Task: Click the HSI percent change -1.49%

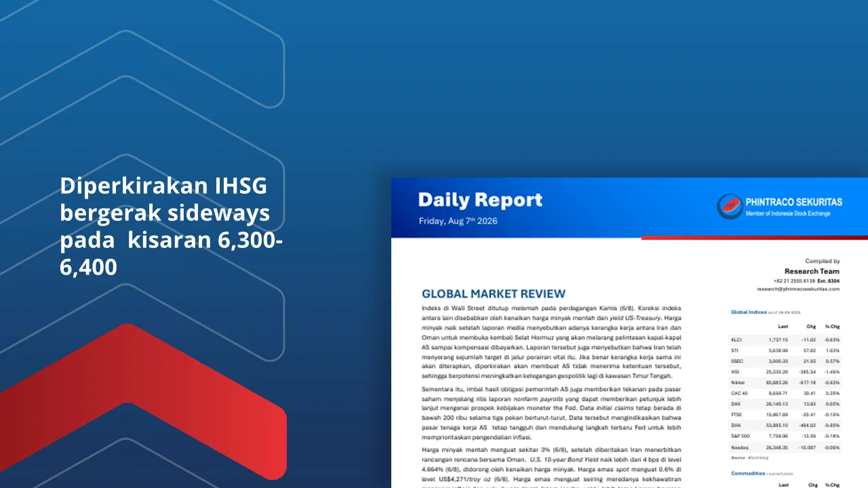Action: (832, 372)
